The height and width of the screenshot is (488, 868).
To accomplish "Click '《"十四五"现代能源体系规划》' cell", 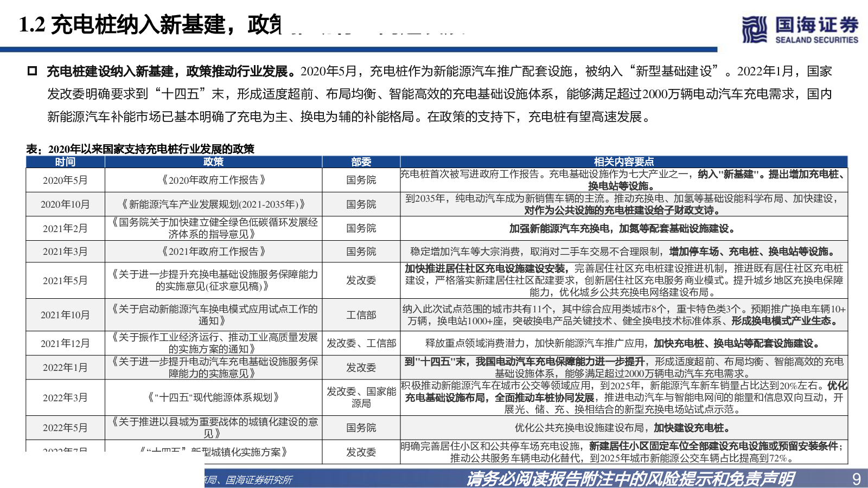I will click(x=213, y=397).
